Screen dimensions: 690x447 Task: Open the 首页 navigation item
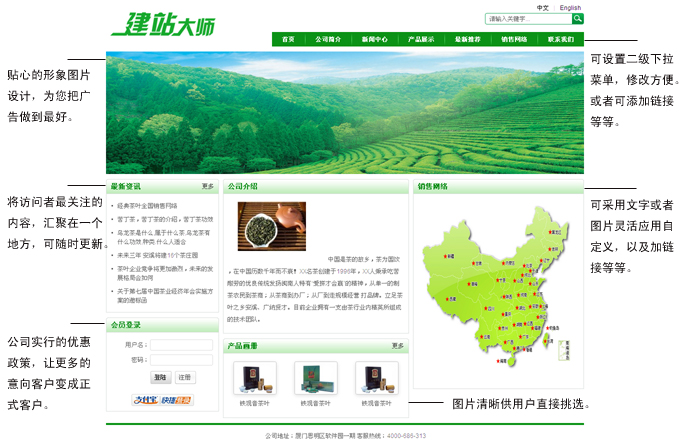288,39
